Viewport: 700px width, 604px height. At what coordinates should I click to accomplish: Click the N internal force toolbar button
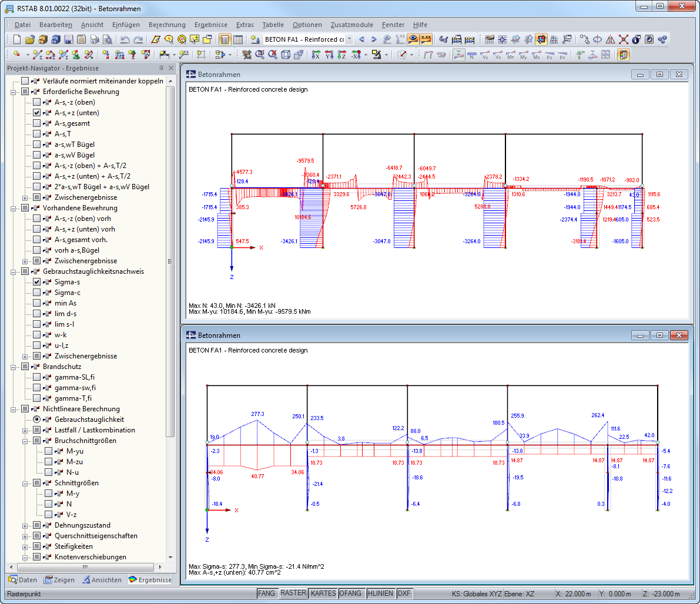[472, 55]
